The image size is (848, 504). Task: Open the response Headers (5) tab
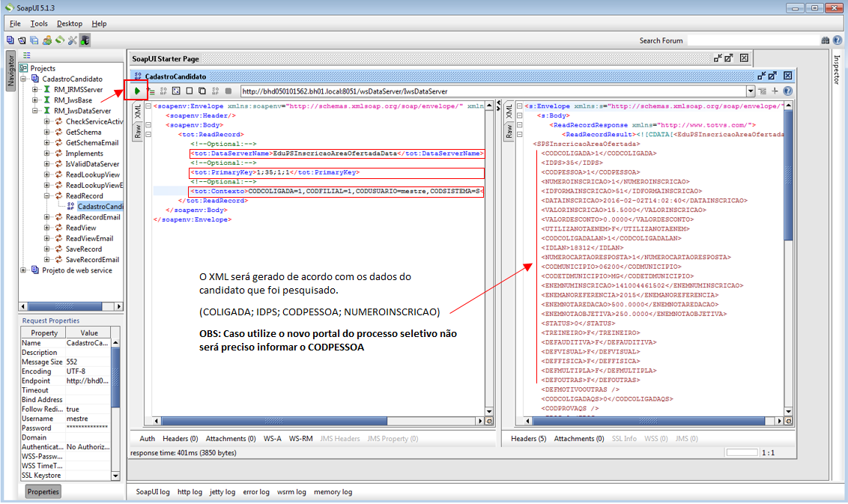pyautogui.click(x=528, y=439)
